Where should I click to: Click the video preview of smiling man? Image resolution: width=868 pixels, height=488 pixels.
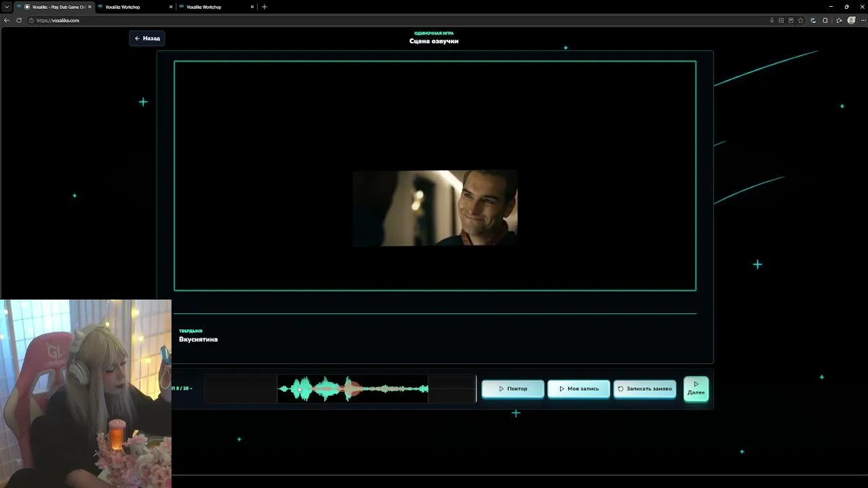435,208
